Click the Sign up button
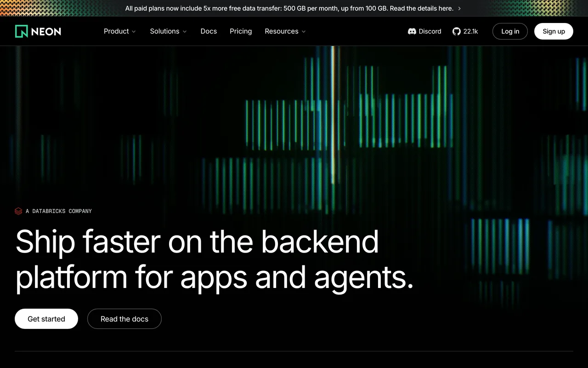588x368 pixels. click(554, 31)
